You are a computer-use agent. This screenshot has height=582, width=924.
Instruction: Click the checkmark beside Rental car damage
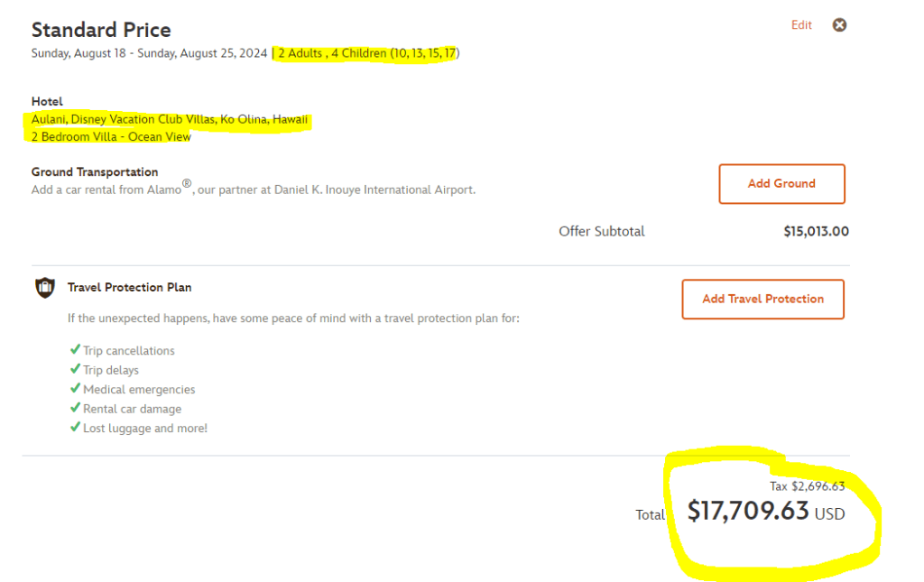tap(75, 409)
